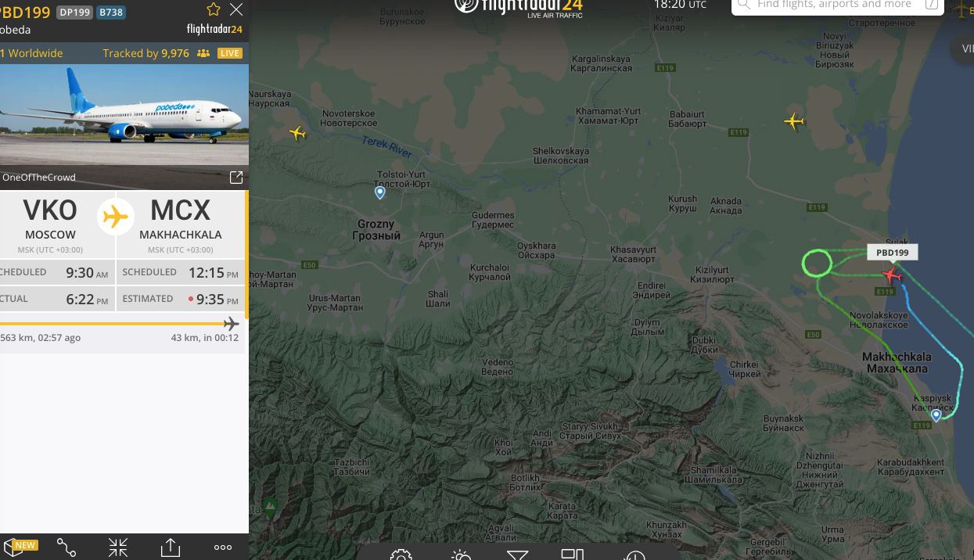Center the map on the aircraft
The width and height of the screenshot is (974, 560).
click(x=118, y=547)
